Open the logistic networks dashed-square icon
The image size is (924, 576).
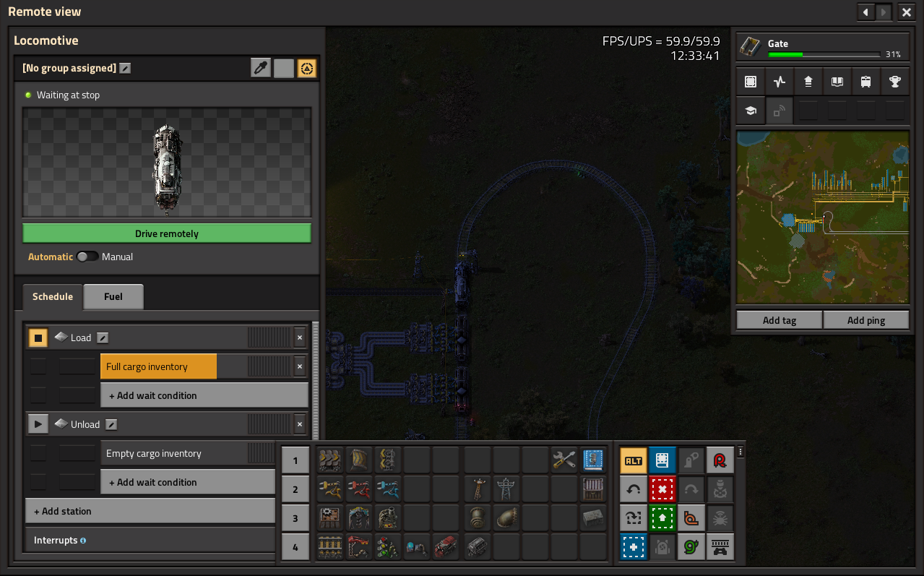751,82
